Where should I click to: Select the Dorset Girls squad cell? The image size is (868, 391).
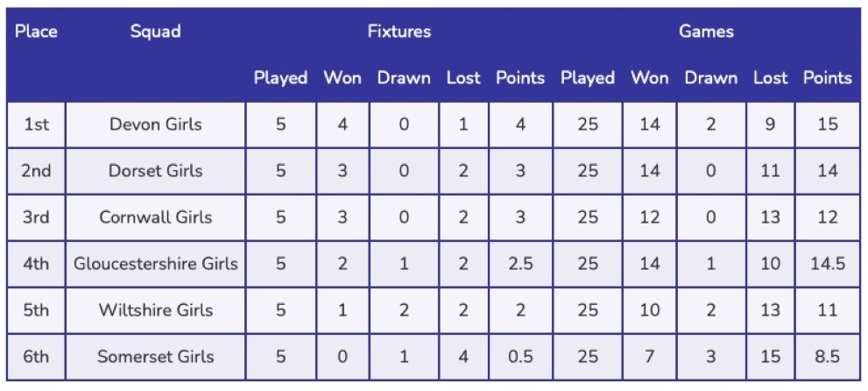(155, 171)
